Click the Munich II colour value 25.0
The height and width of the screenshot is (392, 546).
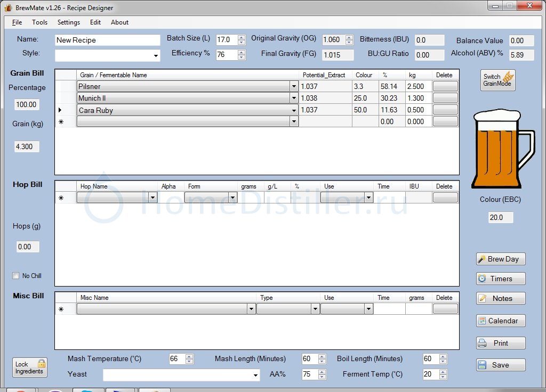(365, 98)
